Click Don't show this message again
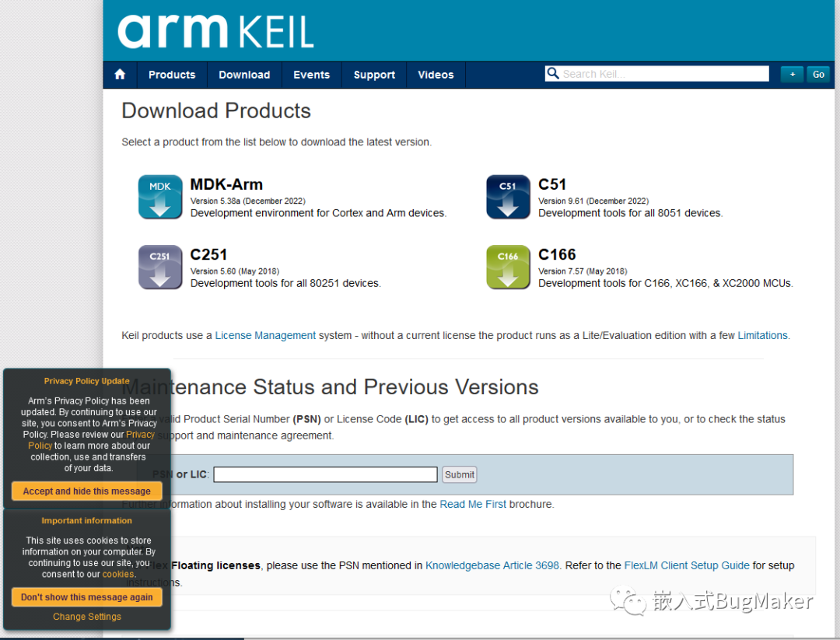Viewport: 840px width, 640px height. tap(87, 597)
